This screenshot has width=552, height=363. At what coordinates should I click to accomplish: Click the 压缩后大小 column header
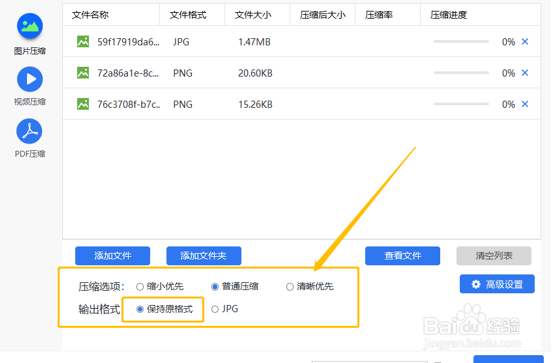coord(323,15)
